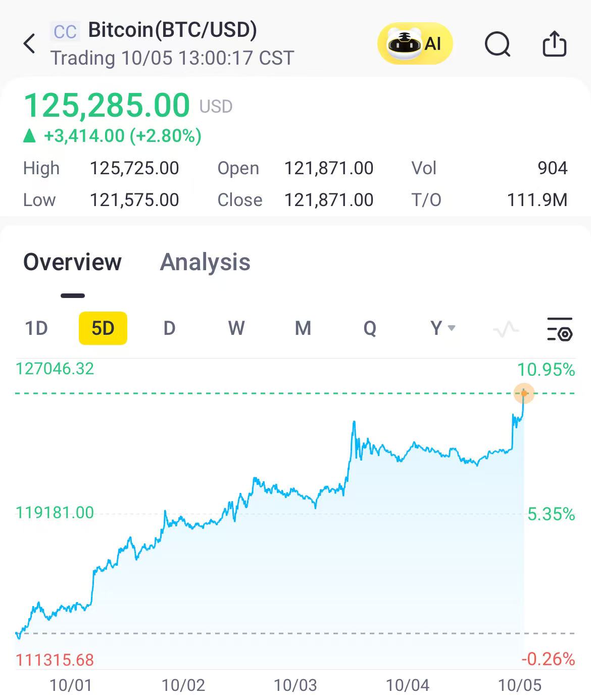Open the AI assistant robot button

[x=415, y=43]
